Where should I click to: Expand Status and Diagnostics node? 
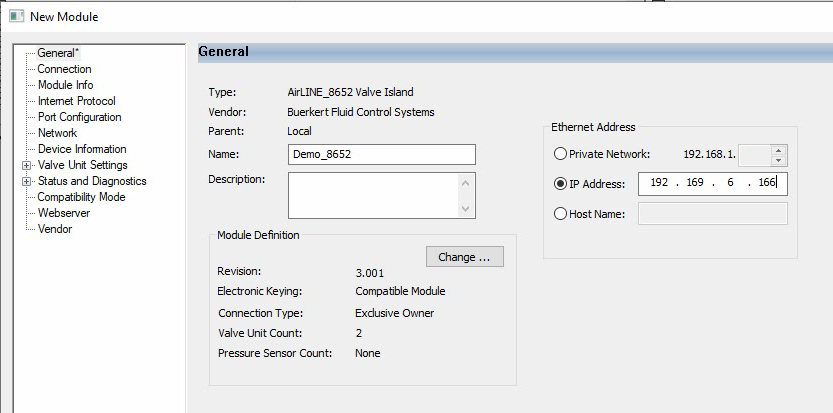[x=26, y=181]
